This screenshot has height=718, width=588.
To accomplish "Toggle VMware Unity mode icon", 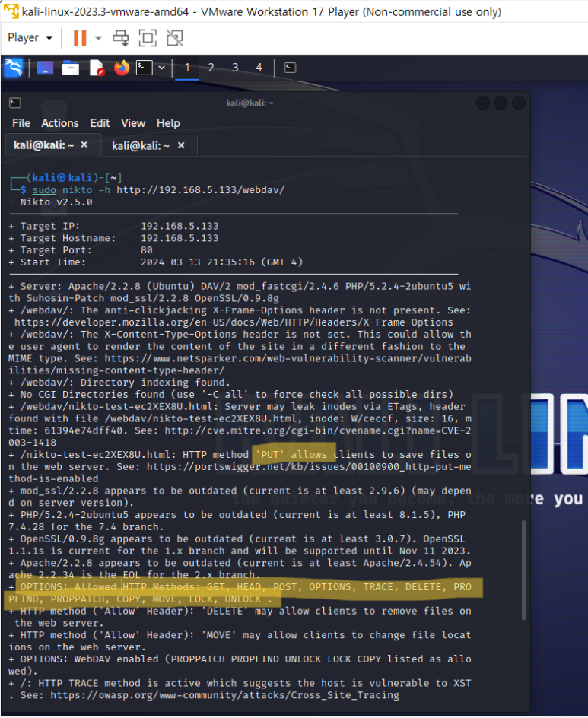I will tap(174, 38).
